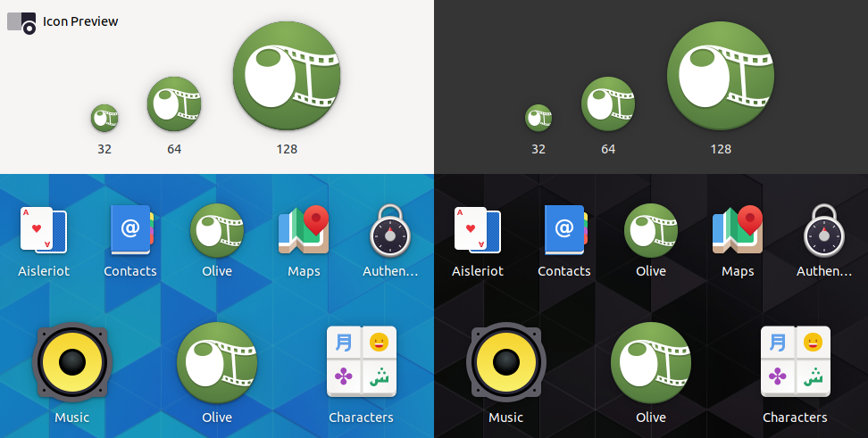868x438 pixels.
Task: Click the Maps label on blue background
Action: point(304,271)
